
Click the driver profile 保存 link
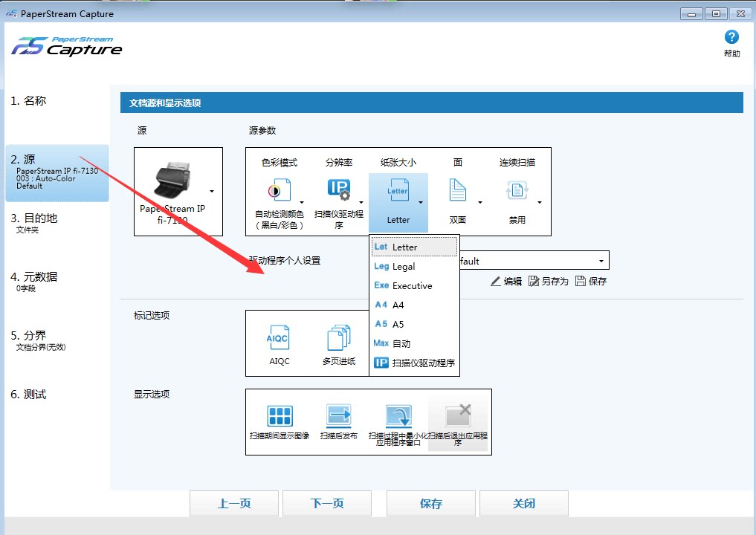click(591, 281)
